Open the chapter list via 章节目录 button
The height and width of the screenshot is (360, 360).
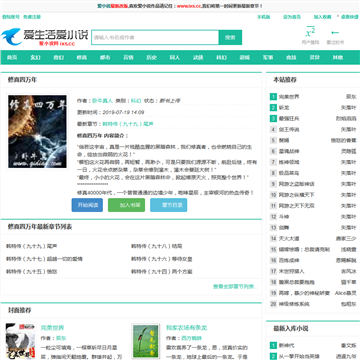tap(169, 205)
